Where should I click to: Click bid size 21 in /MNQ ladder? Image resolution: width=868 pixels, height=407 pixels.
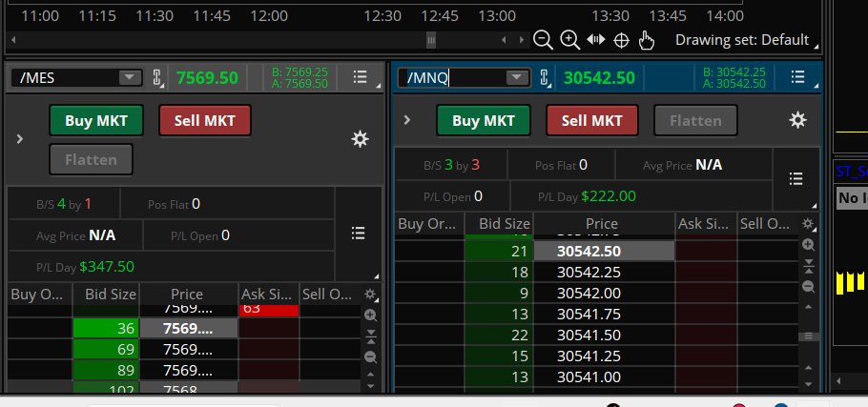click(499, 252)
